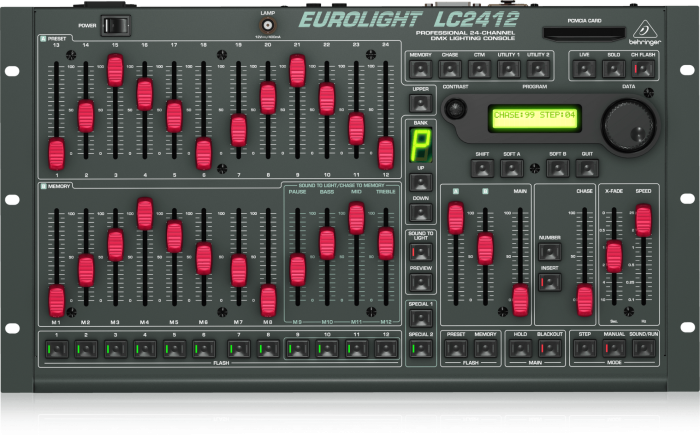The height and width of the screenshot is (446, 700).
Task: Click the LAMP connector socket
Action: point(268,25)
